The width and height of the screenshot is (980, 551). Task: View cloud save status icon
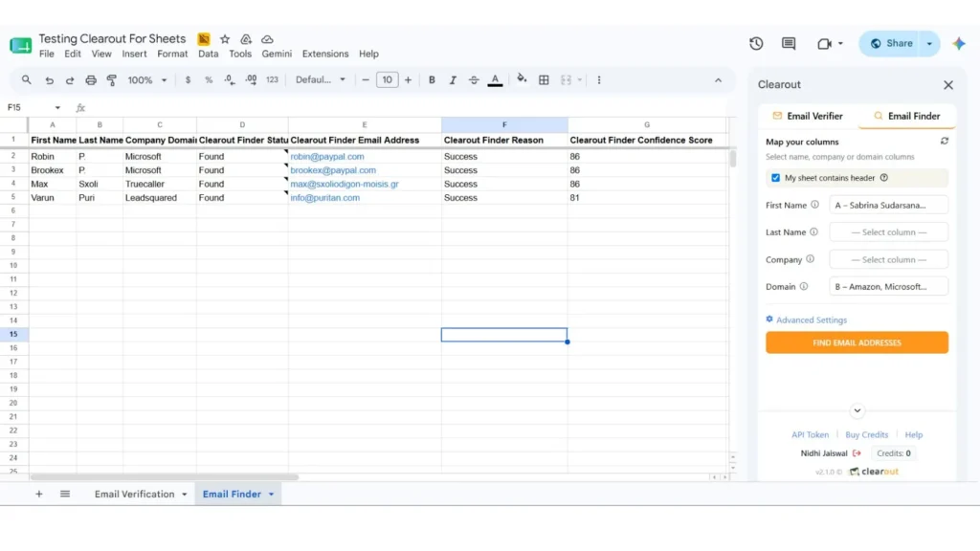coord(267,38)
